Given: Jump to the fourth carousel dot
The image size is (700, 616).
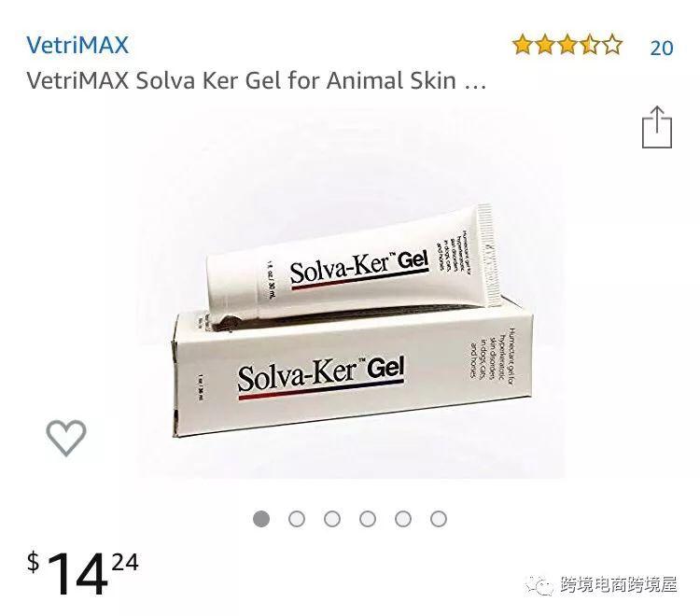Looking at the screenshot, I should coord(368,519).
